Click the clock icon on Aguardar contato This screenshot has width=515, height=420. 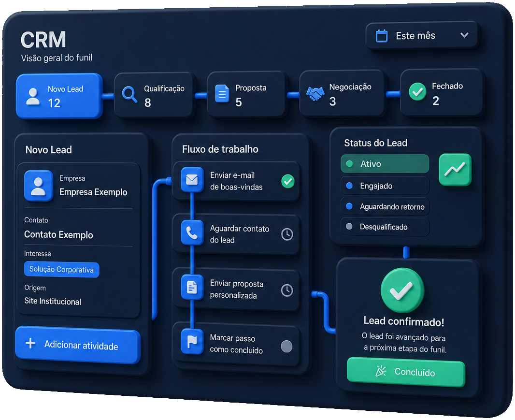287,234
